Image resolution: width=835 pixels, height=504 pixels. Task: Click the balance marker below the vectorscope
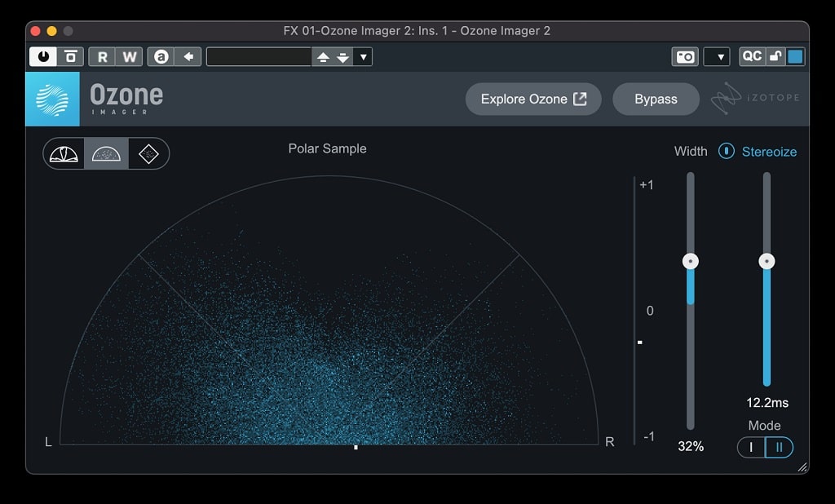(356, 448)
